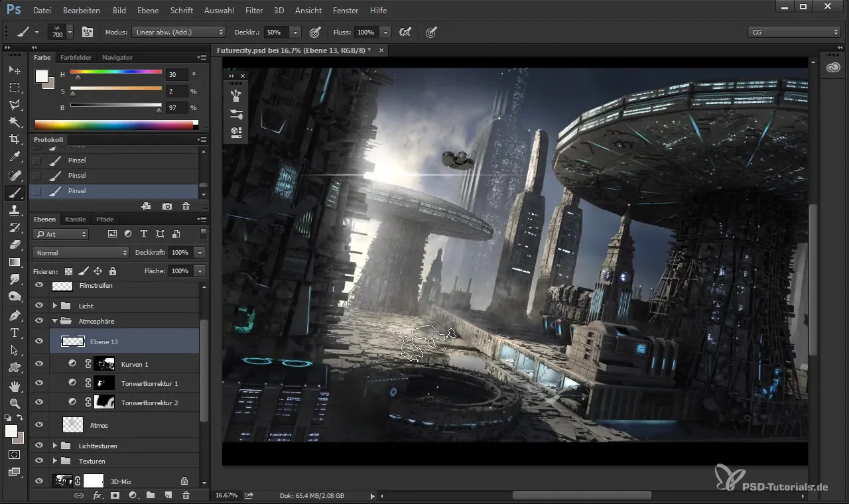Select the Pen tool
The height and width of the screenshot is (504, 849).
coord(14,315)
